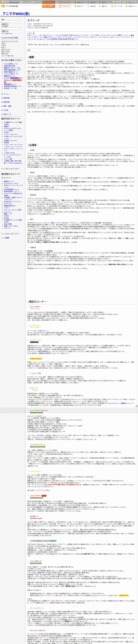Open the 項目作成の手順 sidebar link

tap(10, 66)
